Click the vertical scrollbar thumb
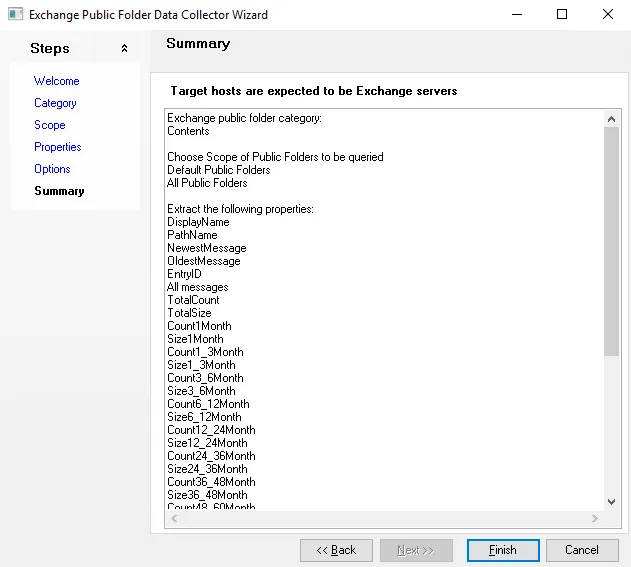 pos(611,241)
